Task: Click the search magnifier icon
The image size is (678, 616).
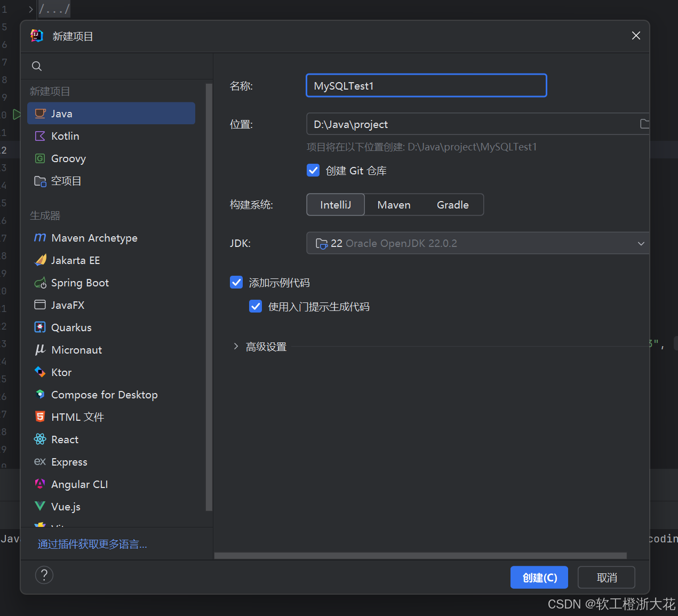Action: coord(37,66)
